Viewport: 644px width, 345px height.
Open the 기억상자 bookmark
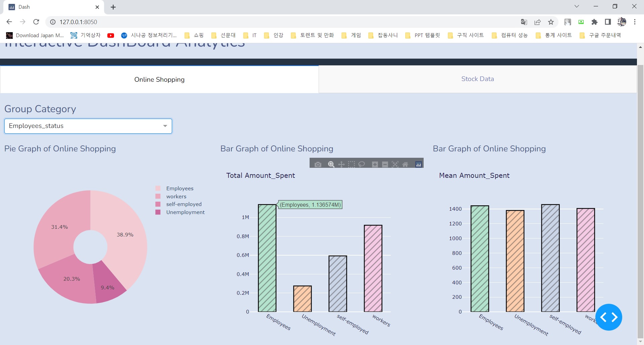pos(86,36)
